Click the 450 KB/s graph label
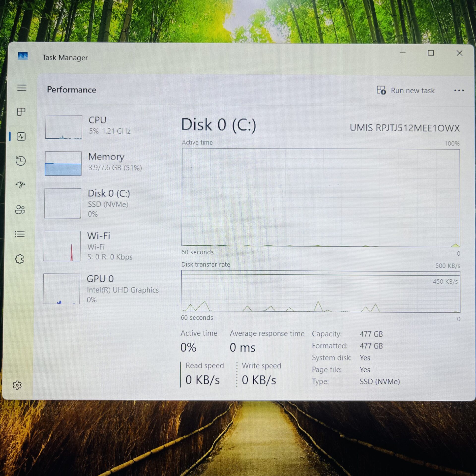This screenshot has height=476, width=476. (x=445, y=281)
